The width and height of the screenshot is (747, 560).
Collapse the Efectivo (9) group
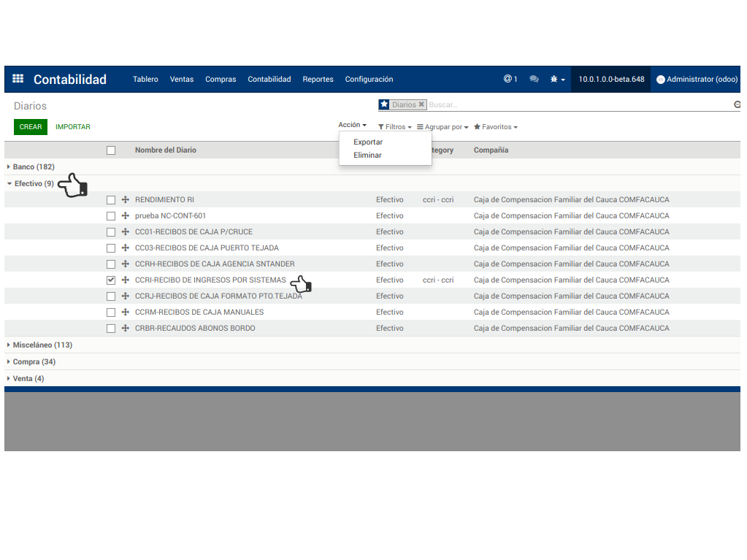[x=33, y=184]
